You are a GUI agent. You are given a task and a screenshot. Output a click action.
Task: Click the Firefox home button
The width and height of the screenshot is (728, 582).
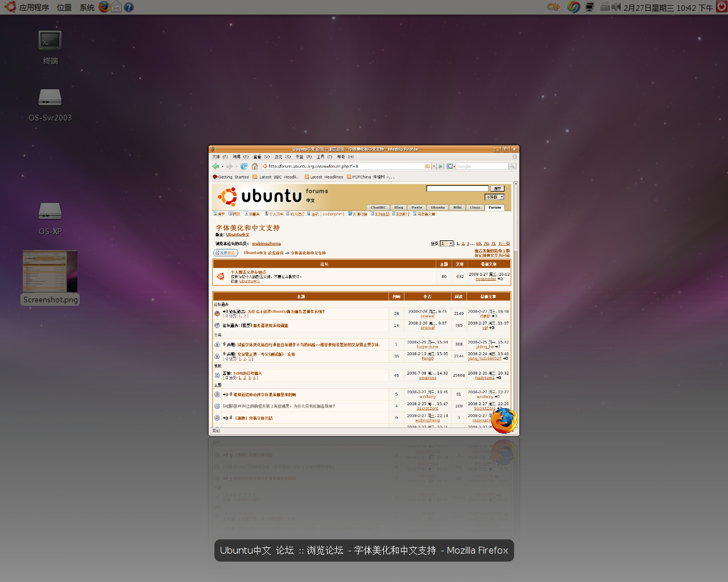tap(255, 167)
